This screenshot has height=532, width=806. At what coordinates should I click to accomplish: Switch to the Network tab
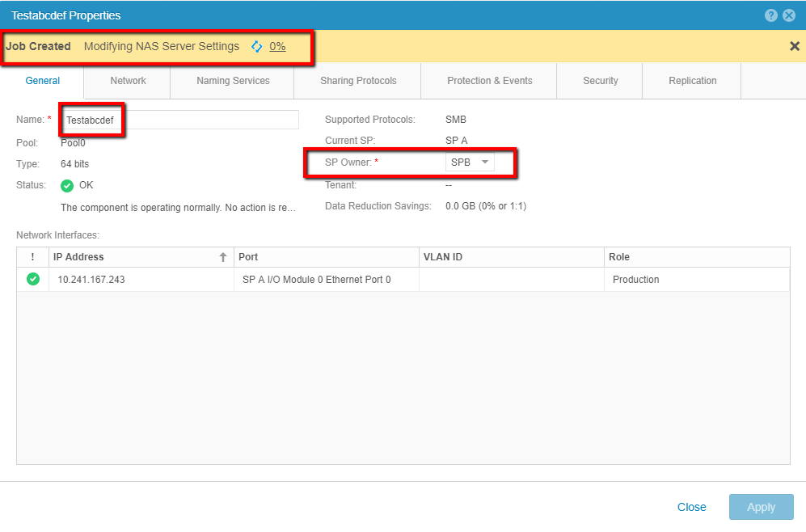pos(127,81)
